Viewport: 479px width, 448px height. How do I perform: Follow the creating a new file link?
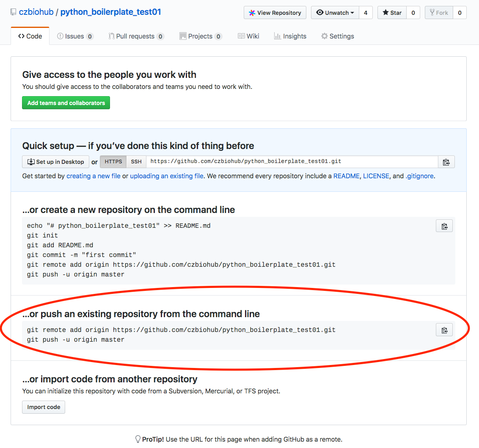94,176
